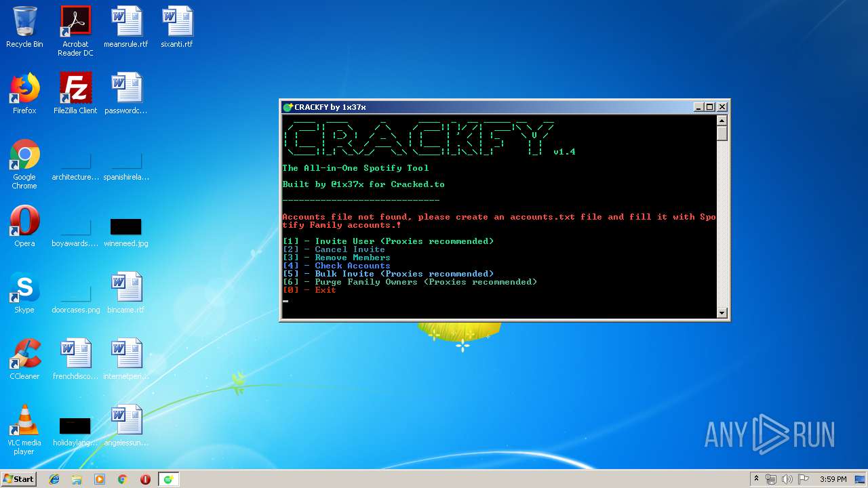
Task: Select the bincame.rtf document
Action: pos(126,293)
